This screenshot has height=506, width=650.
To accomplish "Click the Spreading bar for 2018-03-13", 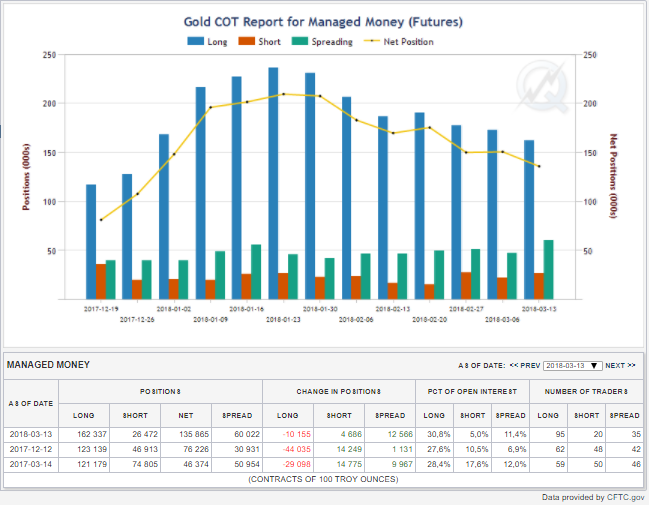I will pyautogui.click(x=548, y=270).
